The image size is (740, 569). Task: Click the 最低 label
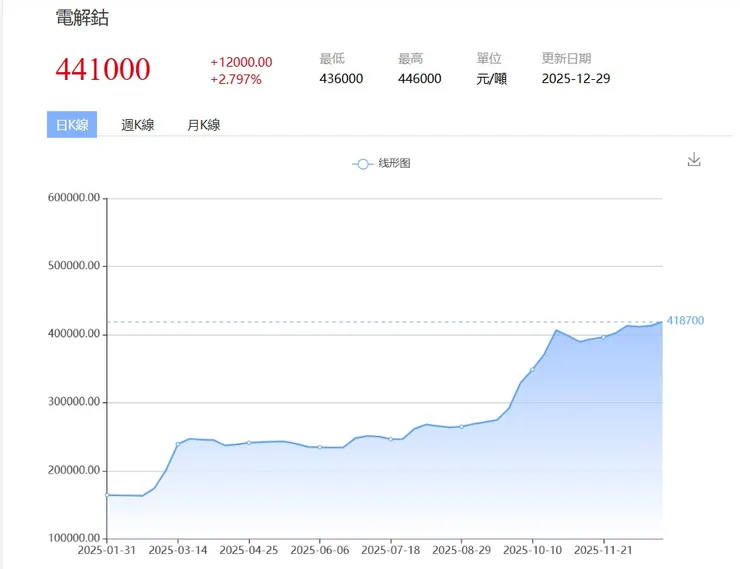tap(332, 59)
